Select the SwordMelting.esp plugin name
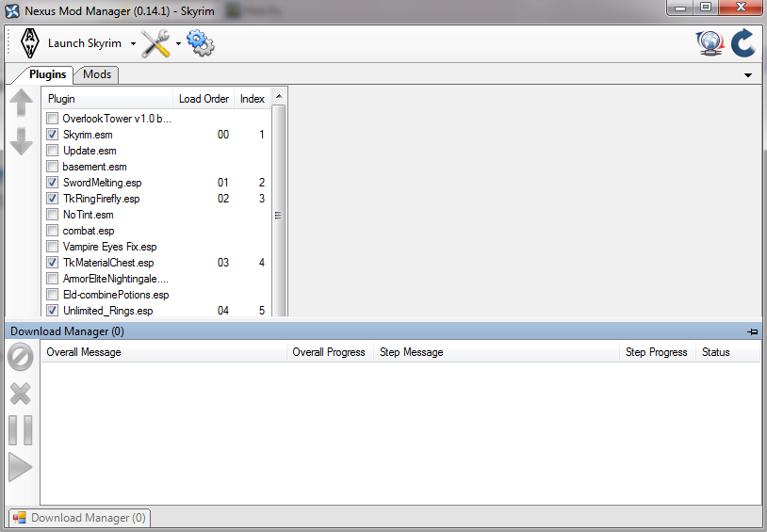767x532 pixels. 102,183
